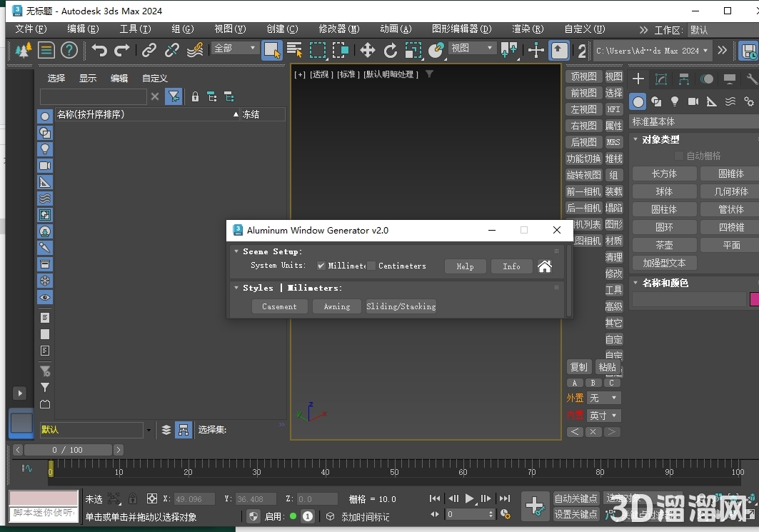The height and width of the screenshot is (532, 759).
Task: Choose the Select Object tool
Action: point(271,51)
